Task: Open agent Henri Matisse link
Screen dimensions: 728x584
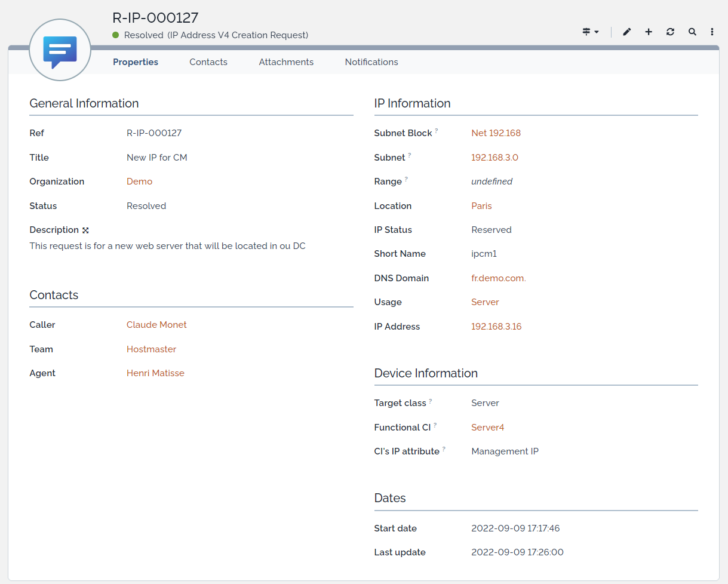Action: [x=155, y=373]
